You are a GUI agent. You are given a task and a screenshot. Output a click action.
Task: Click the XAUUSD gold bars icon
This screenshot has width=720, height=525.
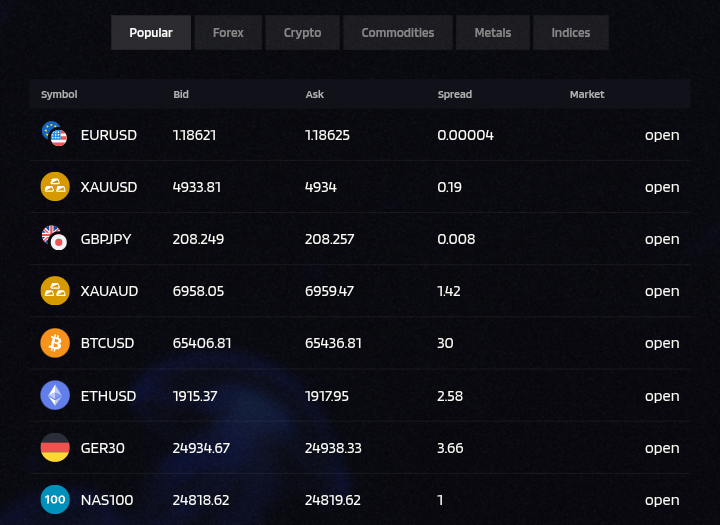point(54,187)
